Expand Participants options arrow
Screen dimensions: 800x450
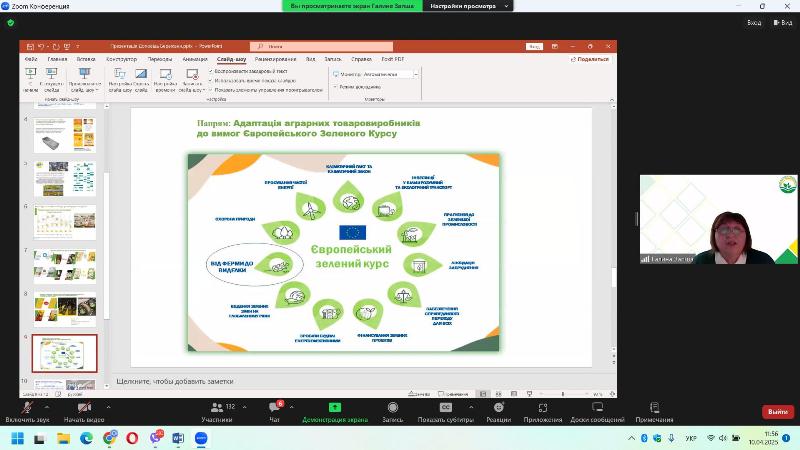[244, 407]
